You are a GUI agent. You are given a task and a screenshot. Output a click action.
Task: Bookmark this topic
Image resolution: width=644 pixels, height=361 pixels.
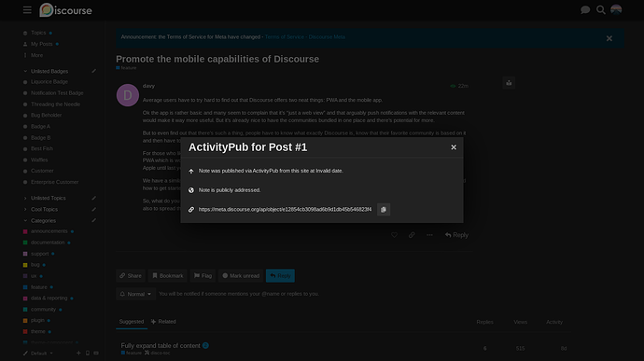coord(168,276)
